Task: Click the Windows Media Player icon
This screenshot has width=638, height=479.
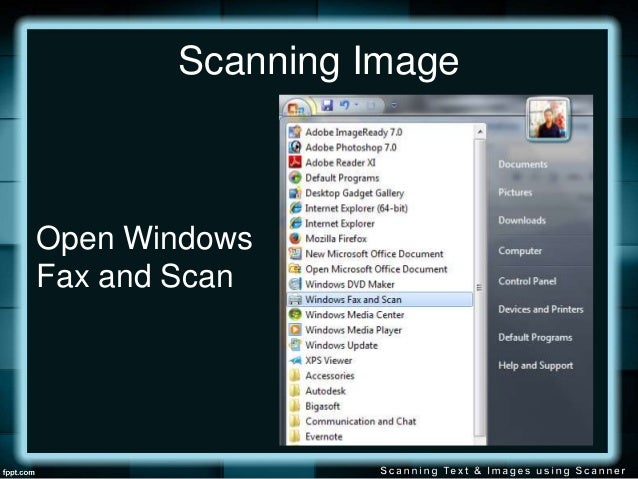Action: click(x=295, y=330)
